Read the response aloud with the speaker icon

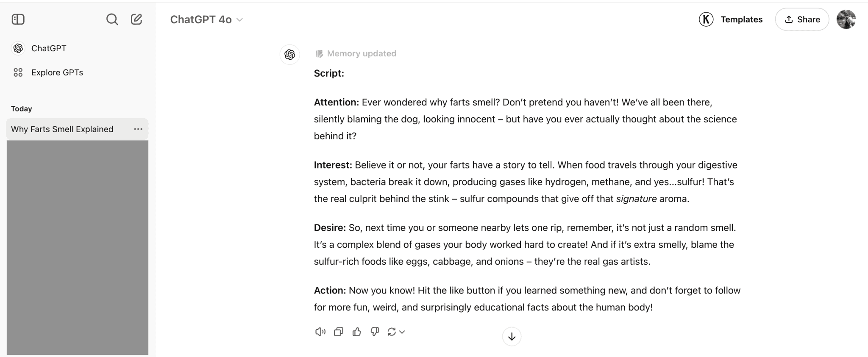320,332
